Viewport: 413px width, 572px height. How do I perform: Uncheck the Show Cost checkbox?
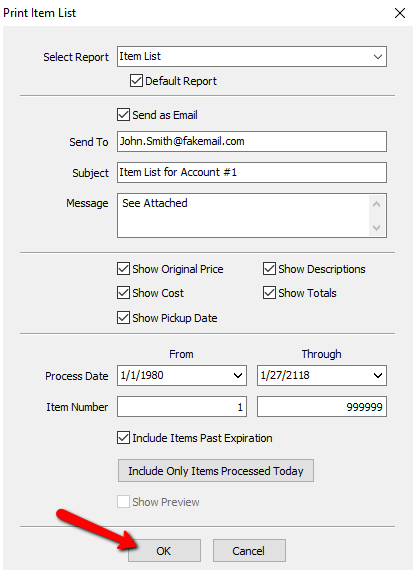point(123,293)
